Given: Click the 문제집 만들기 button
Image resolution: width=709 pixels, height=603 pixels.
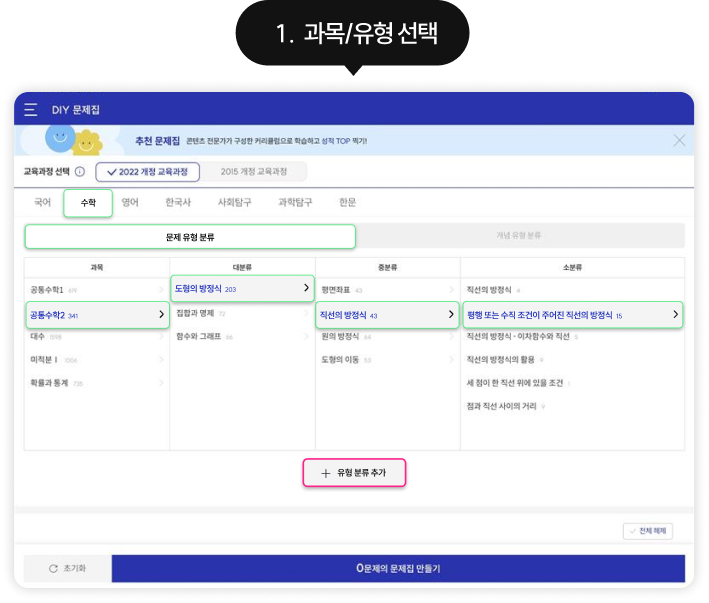Looking at the screenshot, I should (398, 568).
